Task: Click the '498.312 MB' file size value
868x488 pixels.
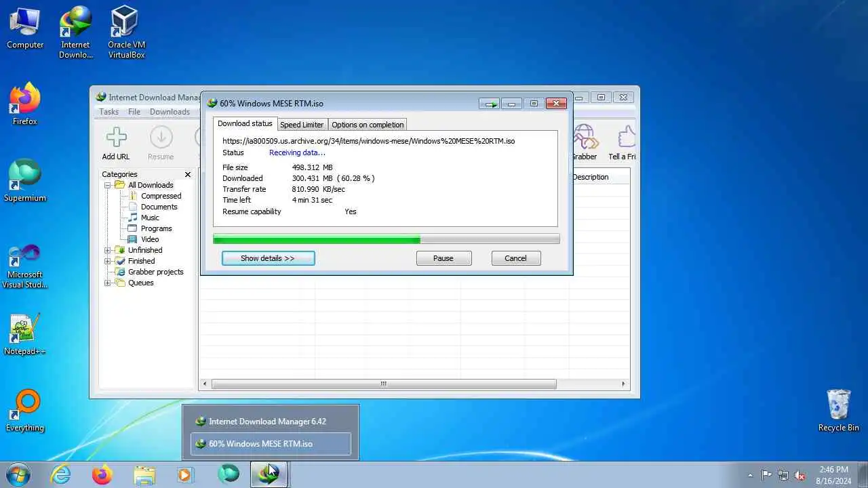Action: click(x=312, y=167)
